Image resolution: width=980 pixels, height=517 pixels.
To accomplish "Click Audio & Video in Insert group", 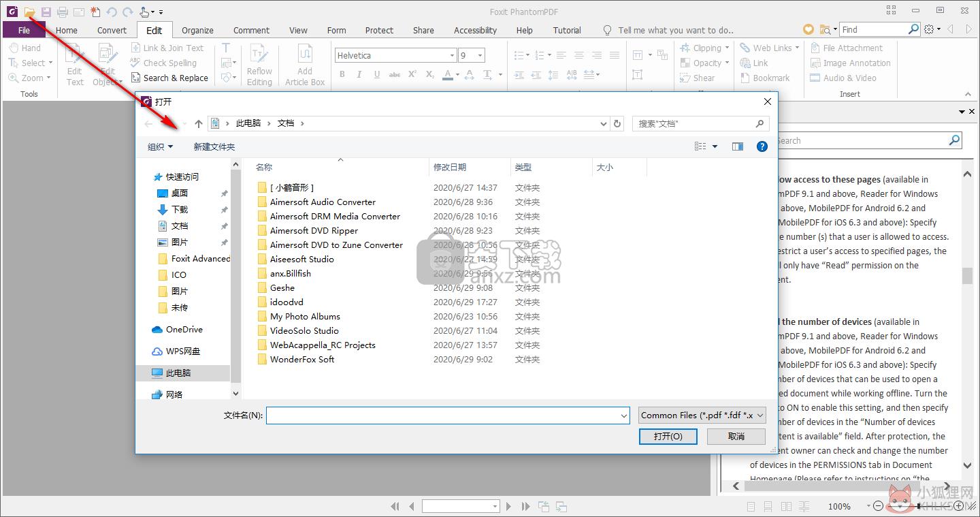I will click(843, 78).
